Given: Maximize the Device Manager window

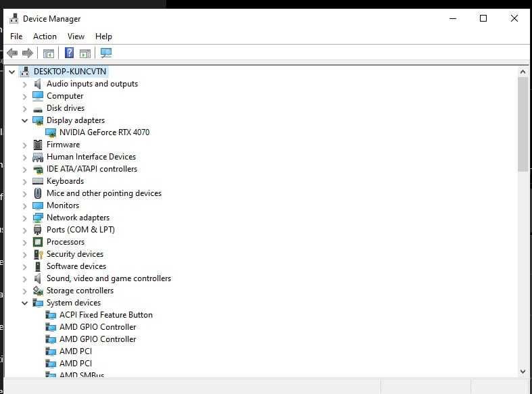Looking at the screenshot, I should [483, 18].
